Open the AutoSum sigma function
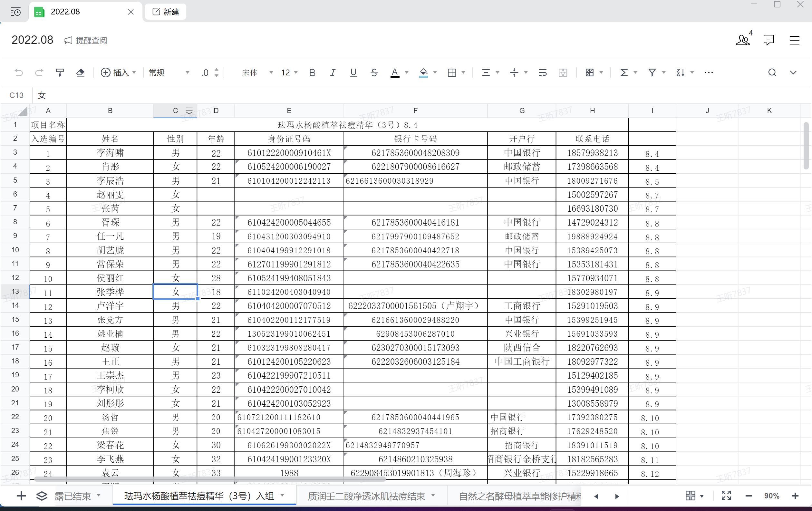 point(624,72)
